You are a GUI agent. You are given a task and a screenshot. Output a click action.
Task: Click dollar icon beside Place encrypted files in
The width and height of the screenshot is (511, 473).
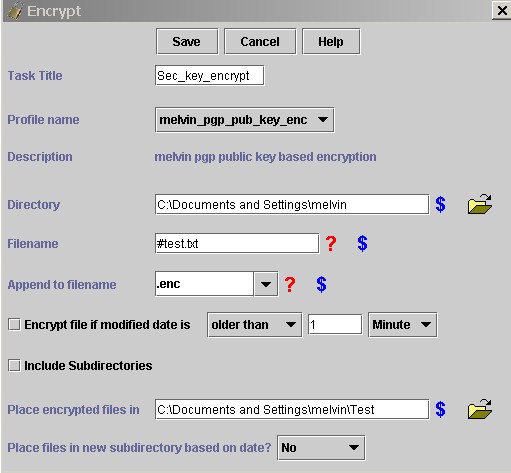[x=440, y=409]
